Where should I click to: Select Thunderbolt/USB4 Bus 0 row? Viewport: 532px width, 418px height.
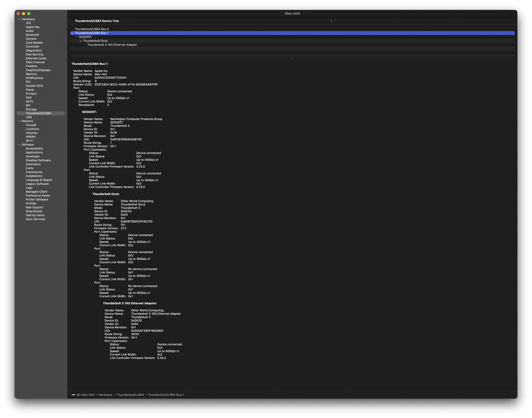click(x=292, y=29)
